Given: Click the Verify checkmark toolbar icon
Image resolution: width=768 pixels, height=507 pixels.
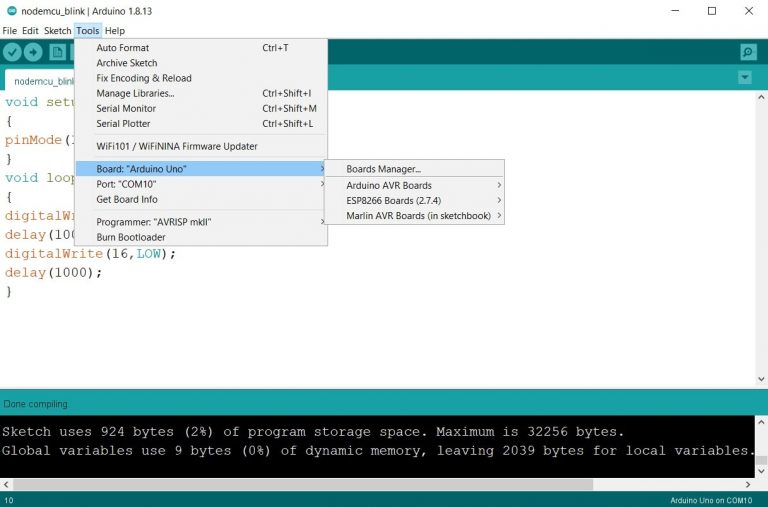Looking at the screenshot, I should tap(13, 52).
